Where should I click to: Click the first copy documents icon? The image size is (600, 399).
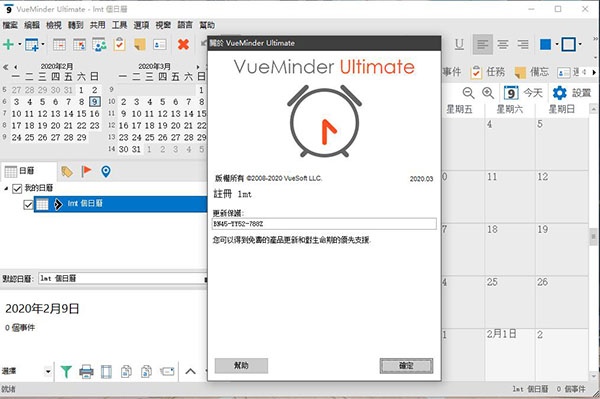click(126, 371)
